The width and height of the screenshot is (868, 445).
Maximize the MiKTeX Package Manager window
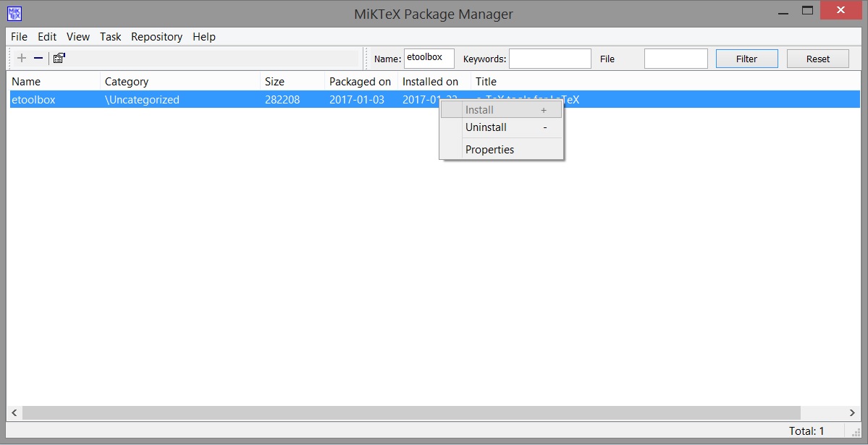pyautogui.click(x=808, y=10)
